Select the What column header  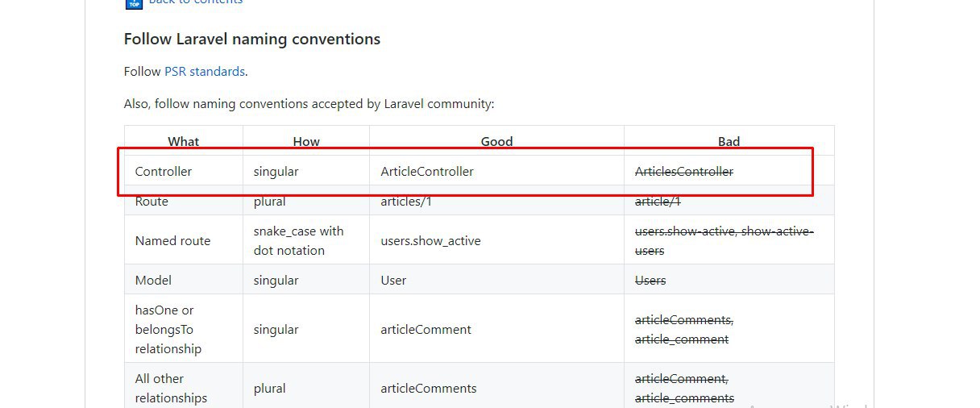184,141
